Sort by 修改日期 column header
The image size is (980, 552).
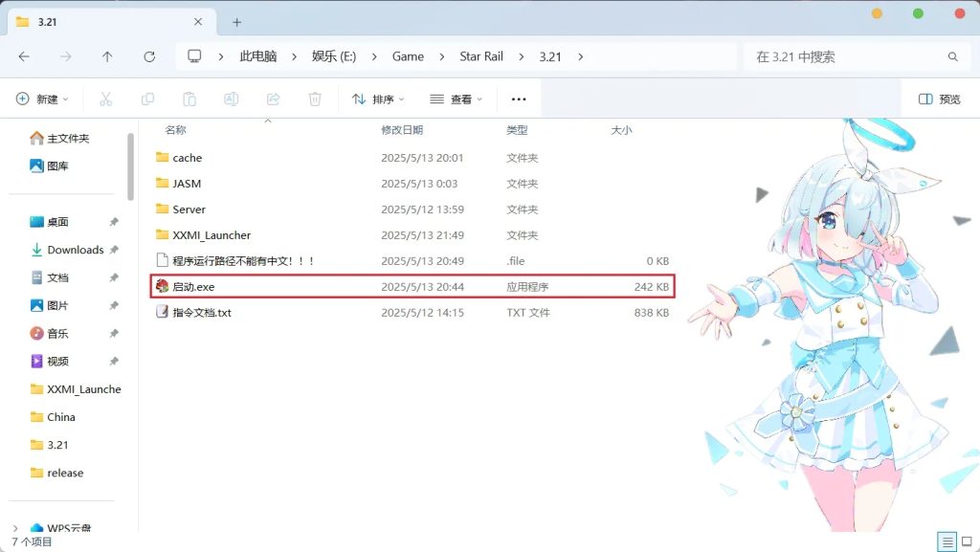pos(402,130)
